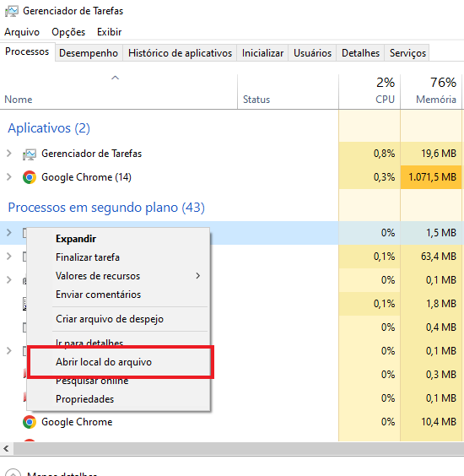Expand the Google Chrome (14) group
Viewport: 464px width, 476px height.
[x=9, y=176]
